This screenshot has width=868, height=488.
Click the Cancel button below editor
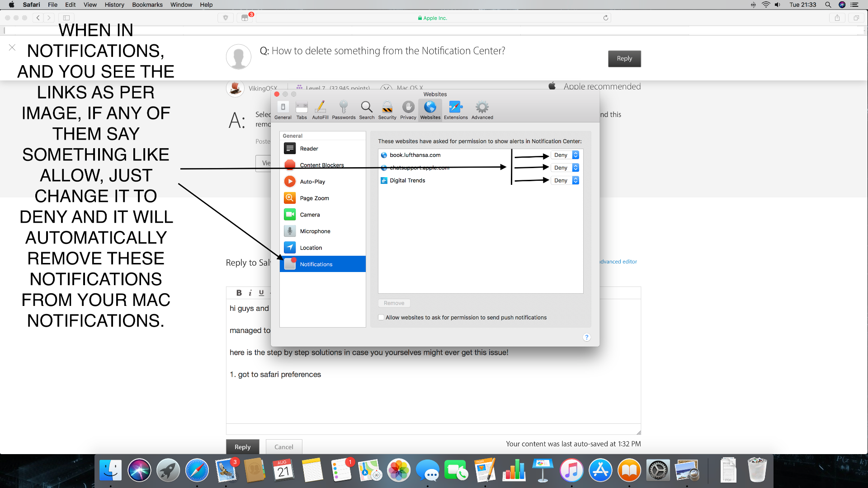tap(283, 447)
